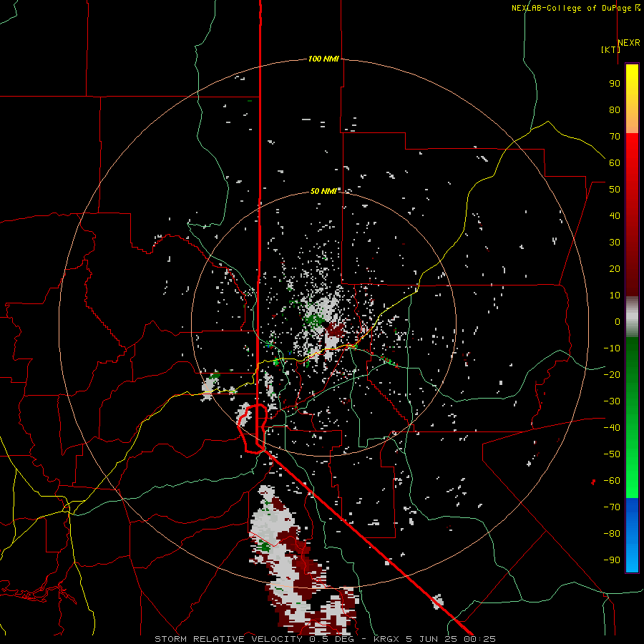Select the 90 value on velocity scale
Image resolution: width=644 pixels, height=644 pixels.
point(615,84)
